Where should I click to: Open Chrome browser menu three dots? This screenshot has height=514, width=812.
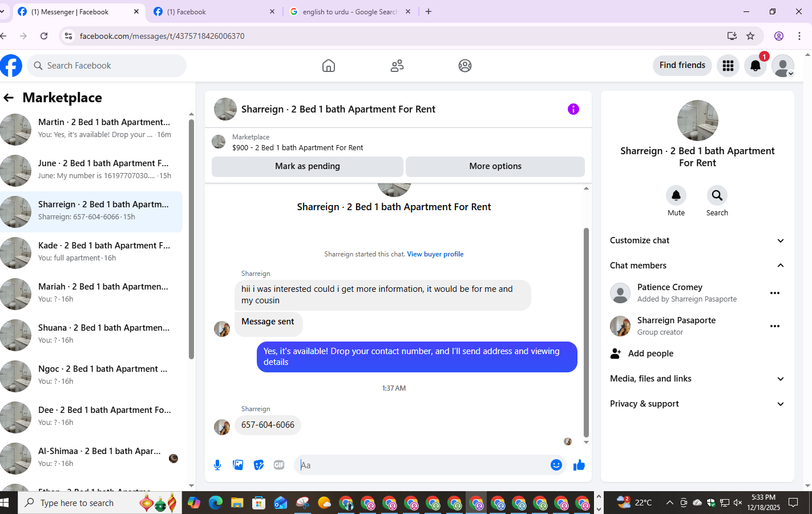tap(799, 36)
